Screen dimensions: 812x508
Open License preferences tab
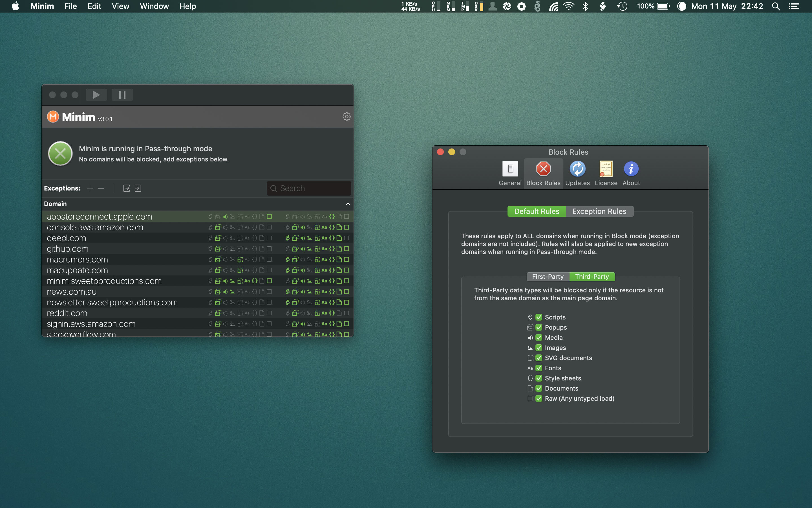pyautogui.click(x=606, y=173)
